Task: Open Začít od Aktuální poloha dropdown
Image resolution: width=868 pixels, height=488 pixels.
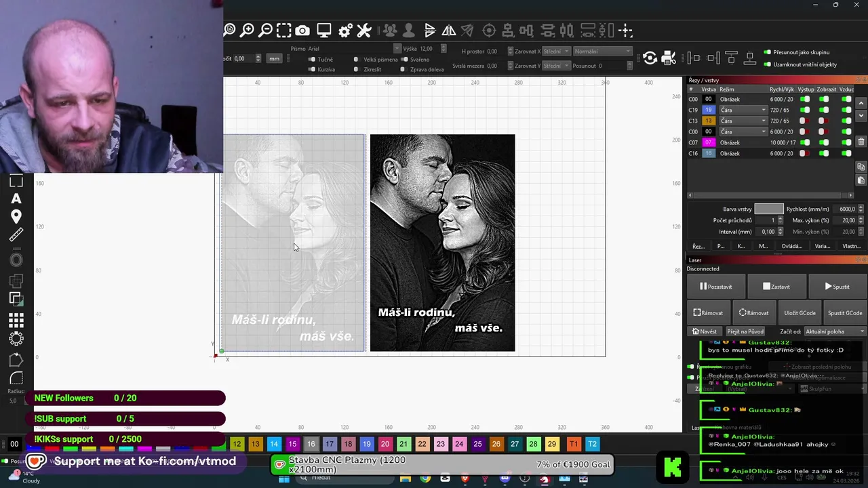Action: 835,331
